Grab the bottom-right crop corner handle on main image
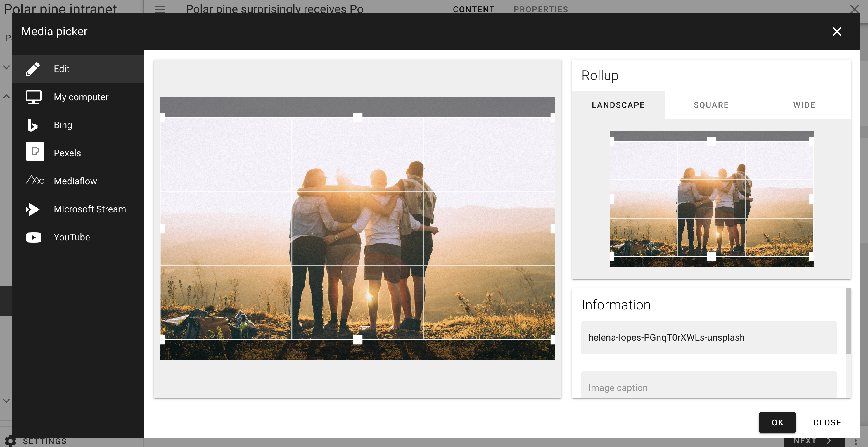 (553, 339)
